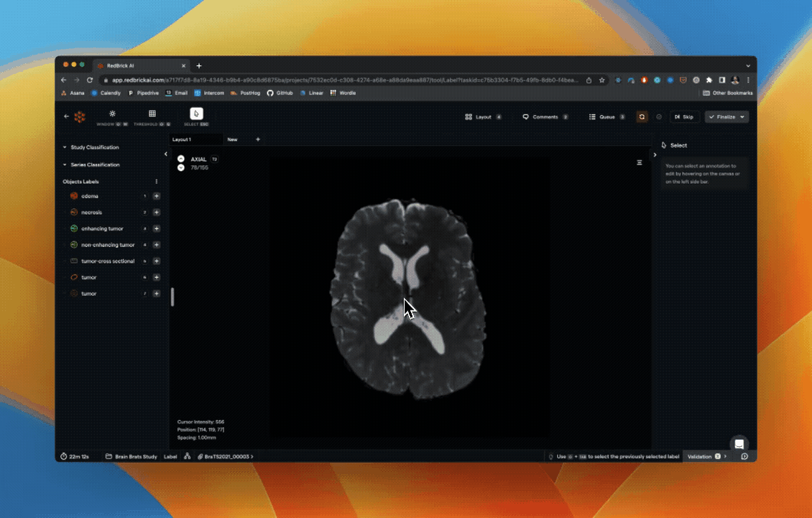812x518 pixels.
Task: Add an edema annotation with plus button
Action: 157,196
